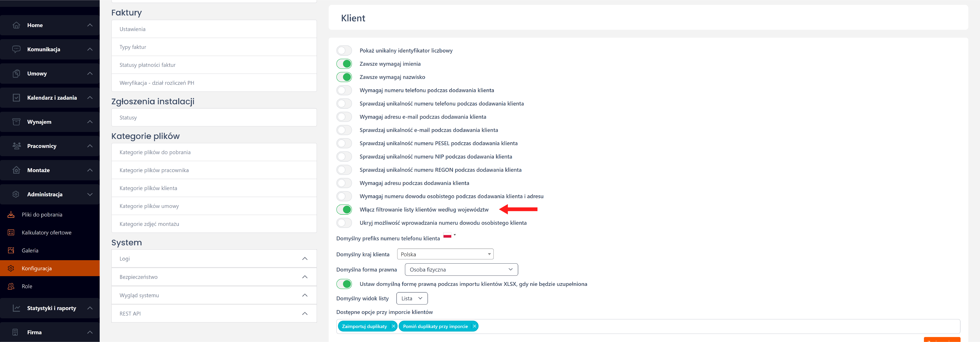This screenshot has height=342, width=980.
Task: Click the Statystyki i raporty chart icon
Action: (x=16, y=308)
